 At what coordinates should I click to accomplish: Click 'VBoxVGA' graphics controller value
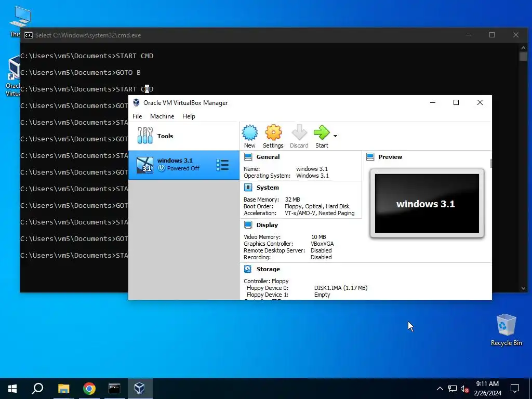322,244
